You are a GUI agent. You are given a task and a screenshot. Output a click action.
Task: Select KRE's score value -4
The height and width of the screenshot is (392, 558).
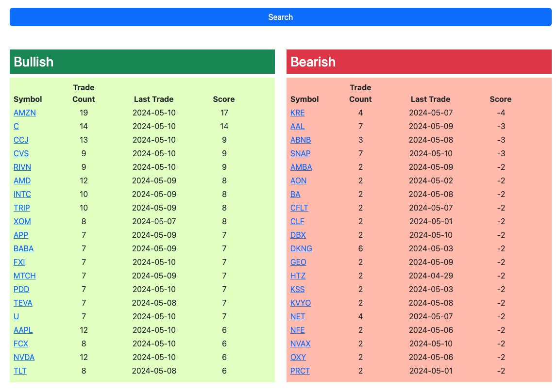(x=501, y=113)
